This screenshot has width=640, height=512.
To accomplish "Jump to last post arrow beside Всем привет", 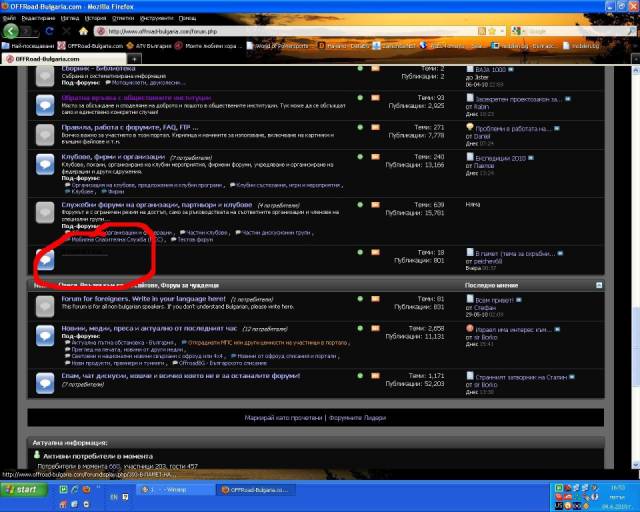I will coord(518,300).
